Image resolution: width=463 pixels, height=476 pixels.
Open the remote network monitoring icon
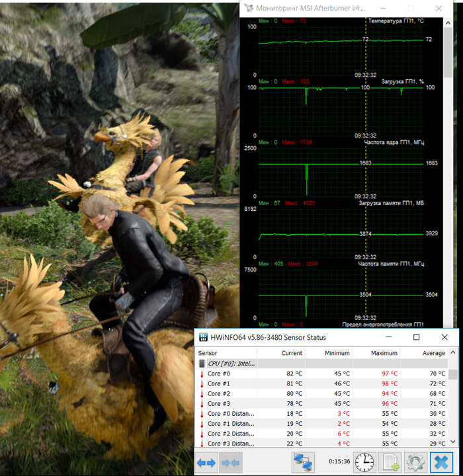304,461
